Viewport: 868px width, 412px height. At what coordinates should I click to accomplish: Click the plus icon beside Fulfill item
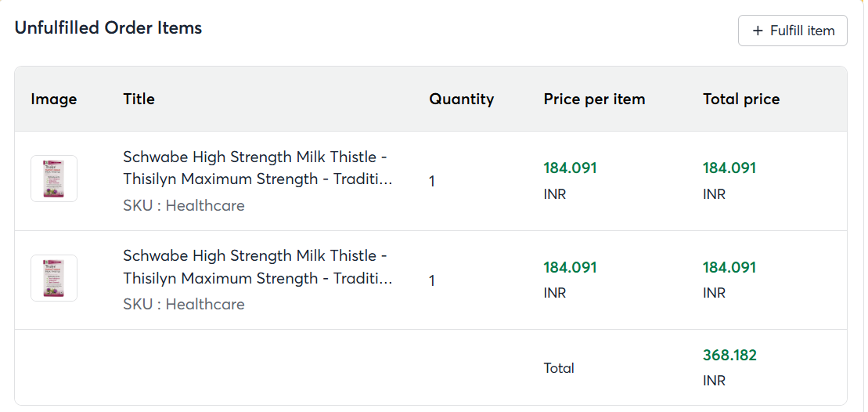757,31
